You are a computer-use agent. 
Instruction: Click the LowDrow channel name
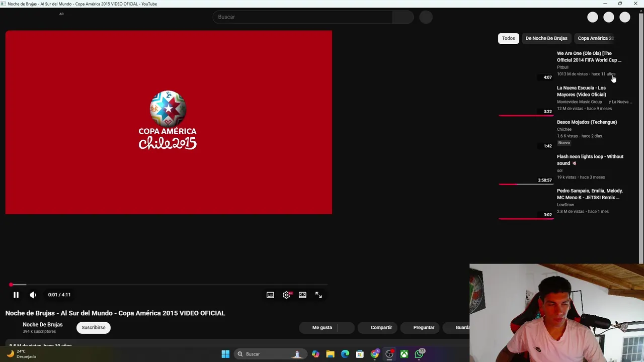(x=565, y=205)
